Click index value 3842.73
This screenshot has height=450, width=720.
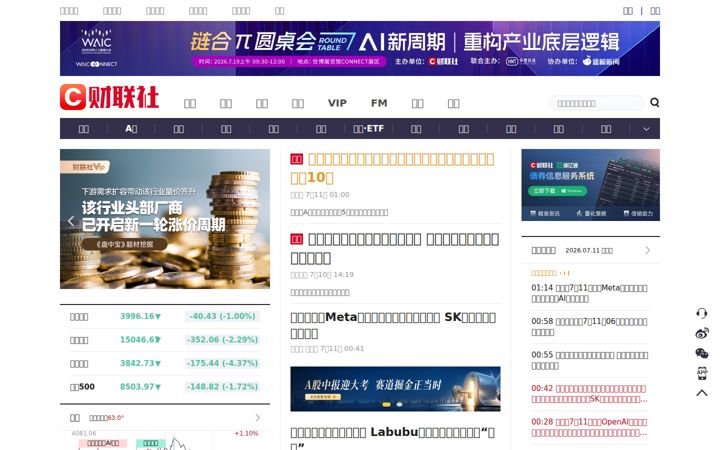[140, 363]
